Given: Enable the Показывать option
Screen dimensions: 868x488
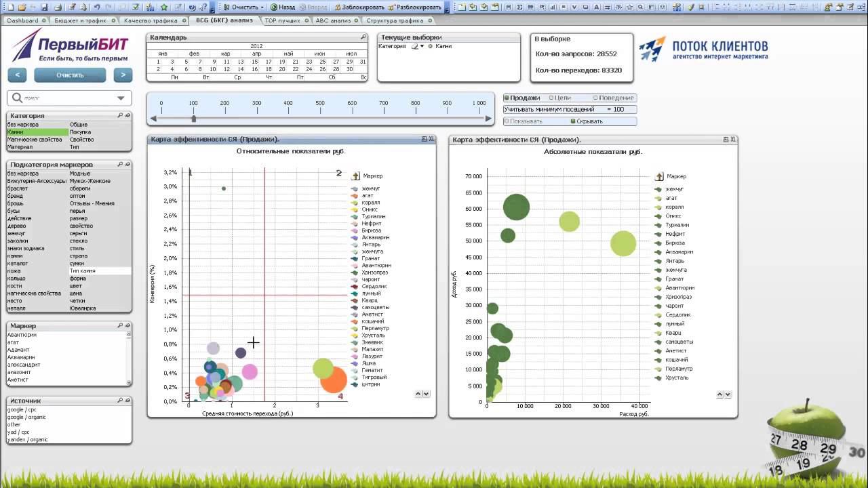Looking at the screenshot, I should (x=507, y=121).
